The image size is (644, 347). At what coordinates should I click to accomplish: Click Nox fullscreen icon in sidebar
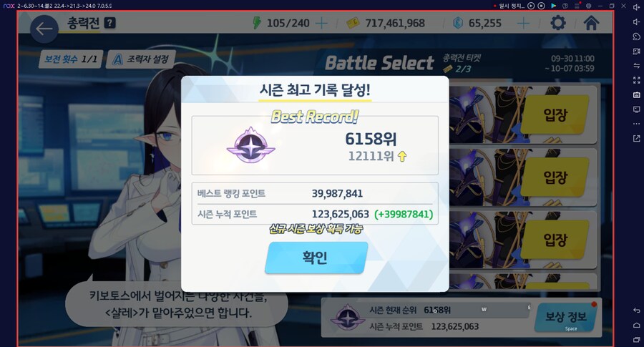click(636, 80)
